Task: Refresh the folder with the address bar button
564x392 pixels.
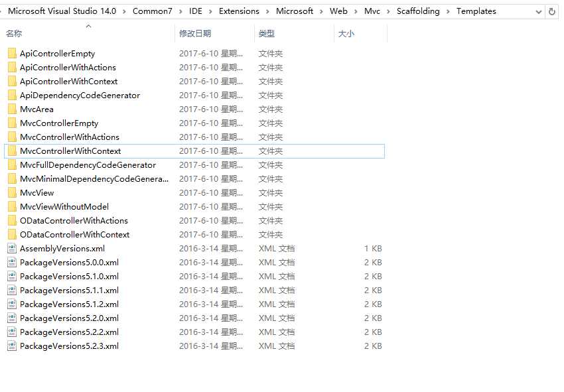Action: pos(552,11)
